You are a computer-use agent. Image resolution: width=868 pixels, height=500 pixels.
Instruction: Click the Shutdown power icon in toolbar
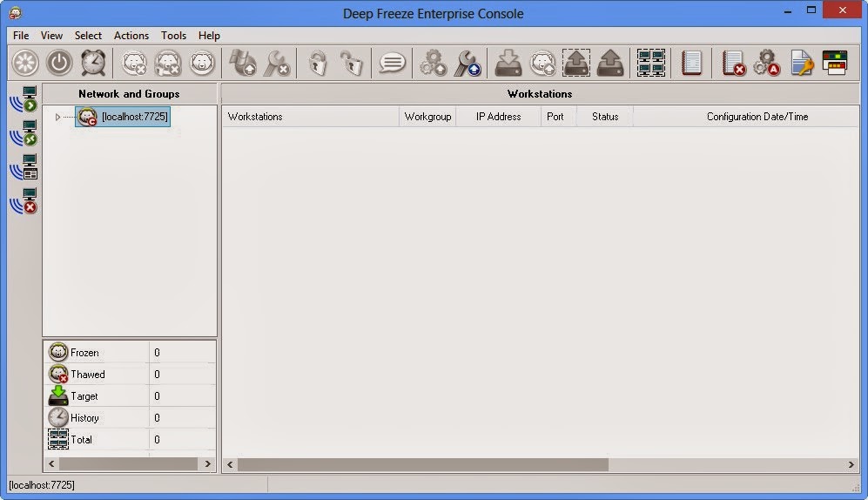point(59,63)
